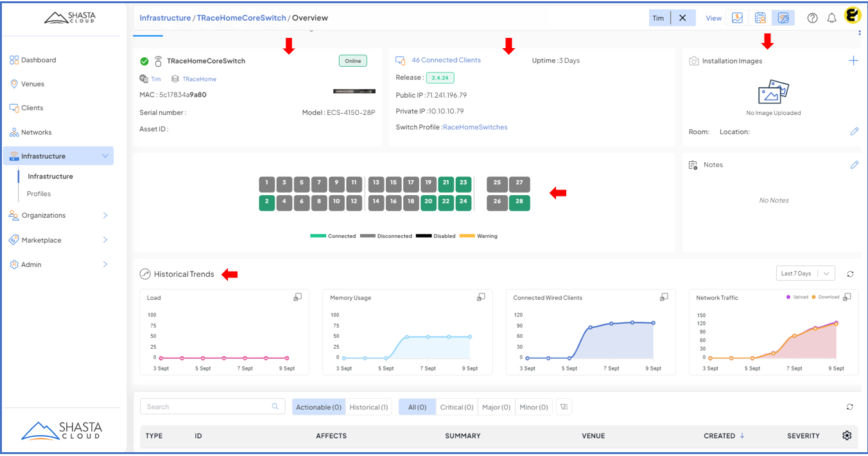The width and height of the screenshot is (868, 456).
Task: Click the No Image Uploaded placeholder
Action: (773, 98)
